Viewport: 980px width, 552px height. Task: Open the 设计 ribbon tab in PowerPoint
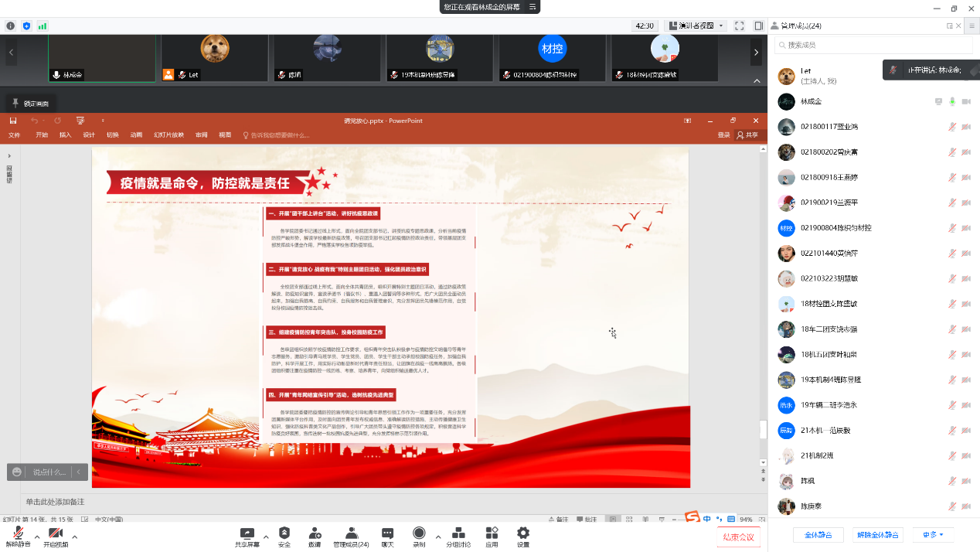(89, 135)
